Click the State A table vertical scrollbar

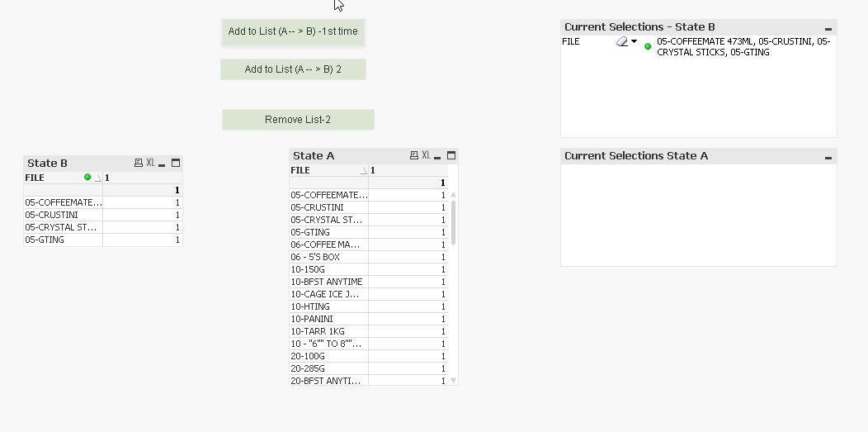point(453,223)
